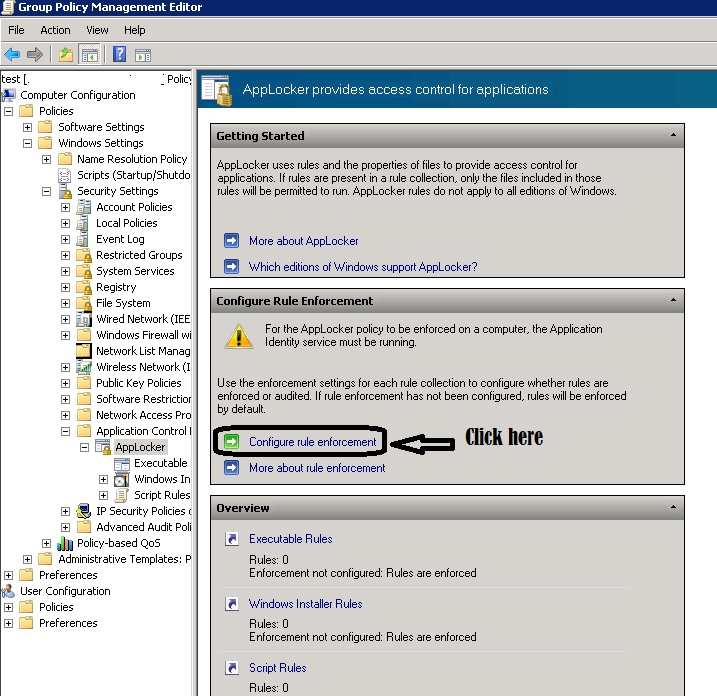Expand the Administrative Templates node
Image resolution: width=717 pixels, height=696 pixels.
pos(27,559)
